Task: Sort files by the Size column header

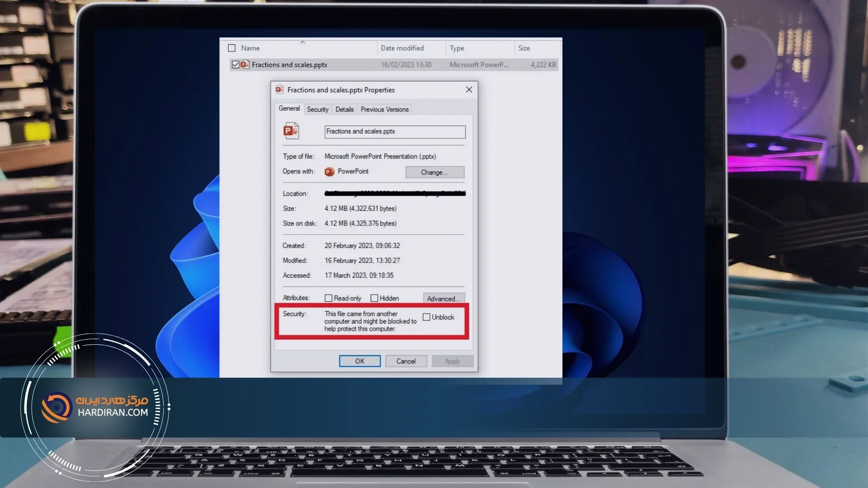Action: (524, 48)
